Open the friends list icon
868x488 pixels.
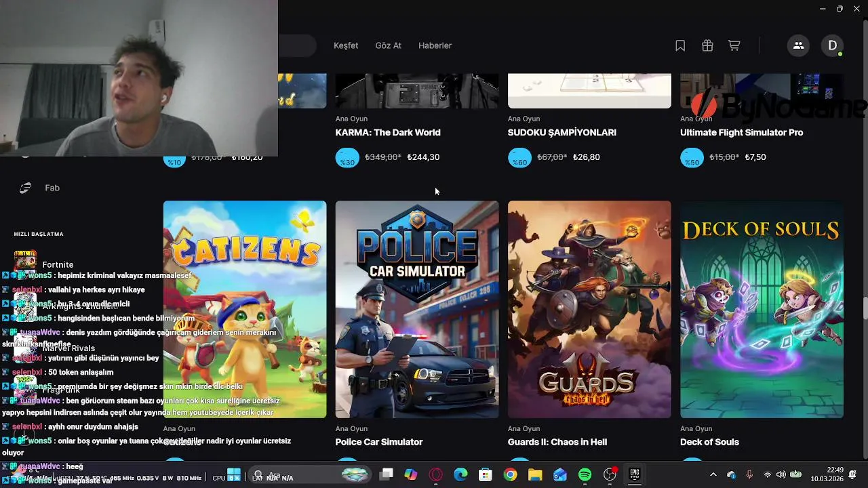point(798,45)
